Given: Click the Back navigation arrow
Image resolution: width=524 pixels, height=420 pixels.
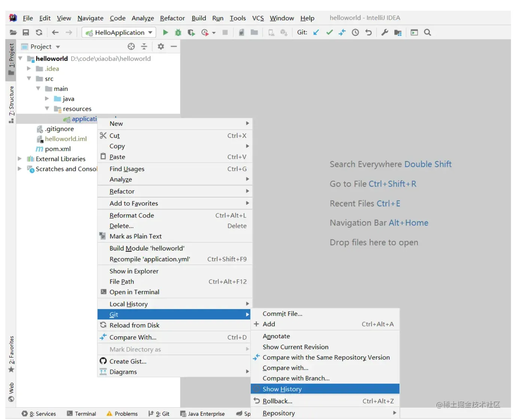Looking at the screenshot, I should 55,33.
